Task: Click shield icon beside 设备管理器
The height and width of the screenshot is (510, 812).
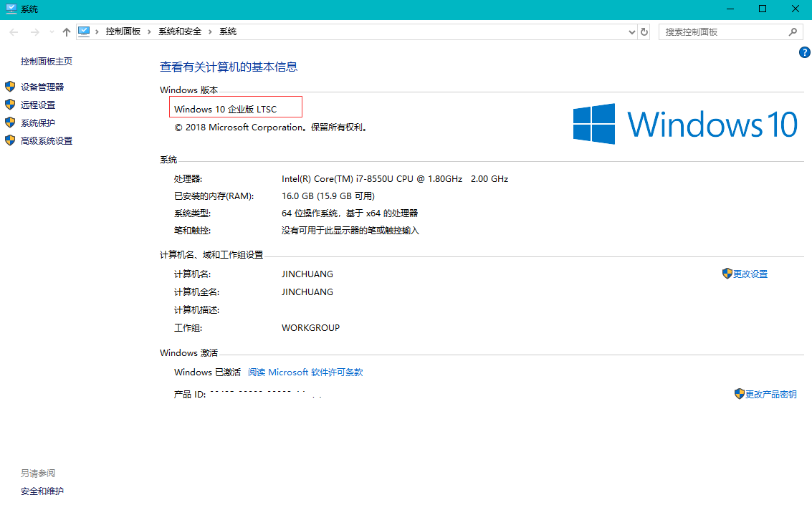Action: [10, 87]
